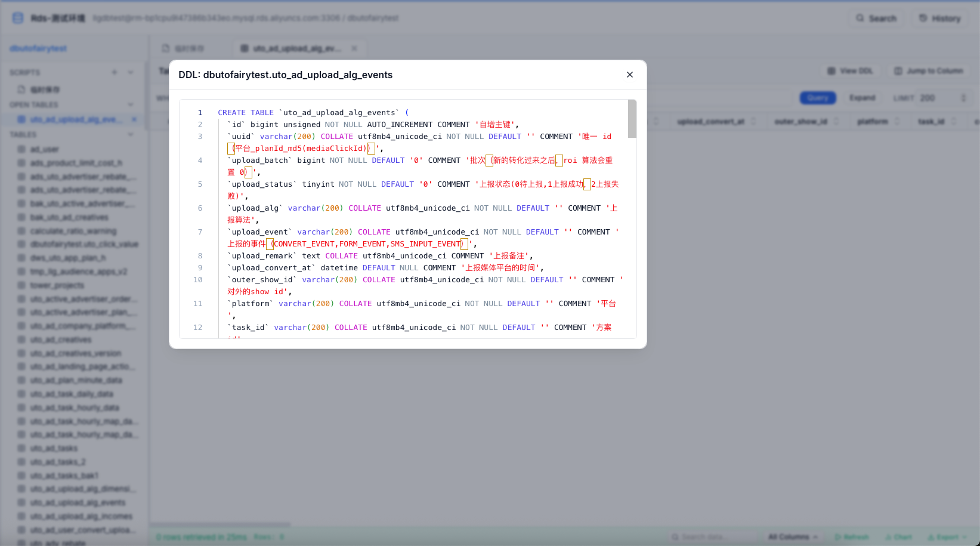Collapse the TABLES section

pyautogui.click(x=131, y=134)
